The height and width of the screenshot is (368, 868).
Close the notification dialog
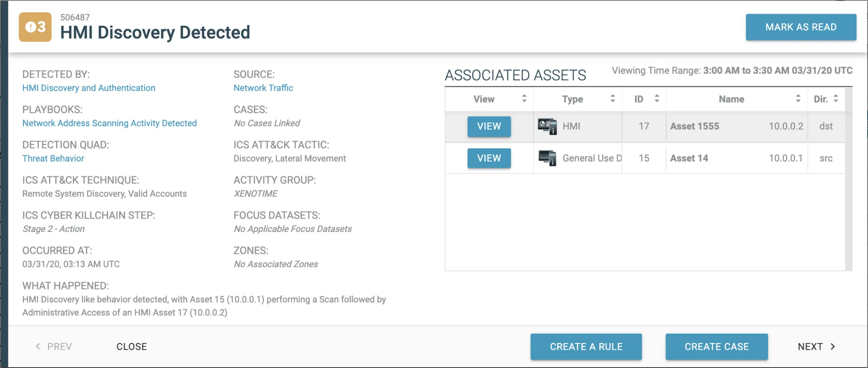tap(132, 346)
